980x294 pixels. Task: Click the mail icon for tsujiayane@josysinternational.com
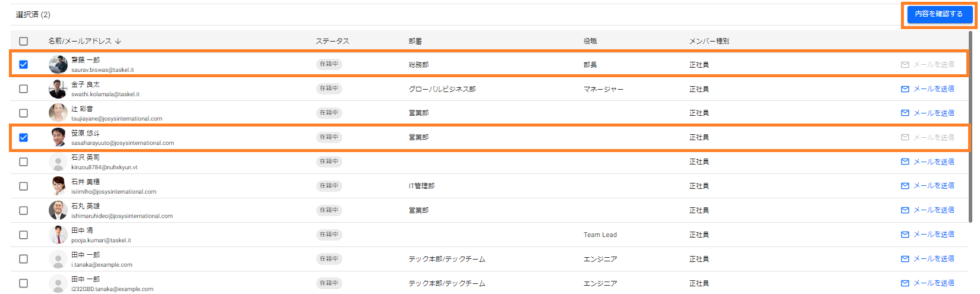pos(905,113)
